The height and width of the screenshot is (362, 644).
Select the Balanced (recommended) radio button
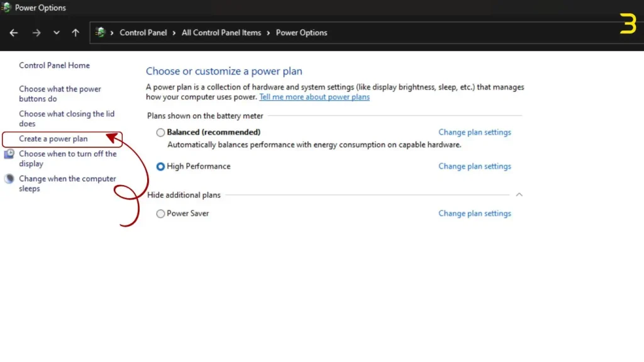(161, 132)
